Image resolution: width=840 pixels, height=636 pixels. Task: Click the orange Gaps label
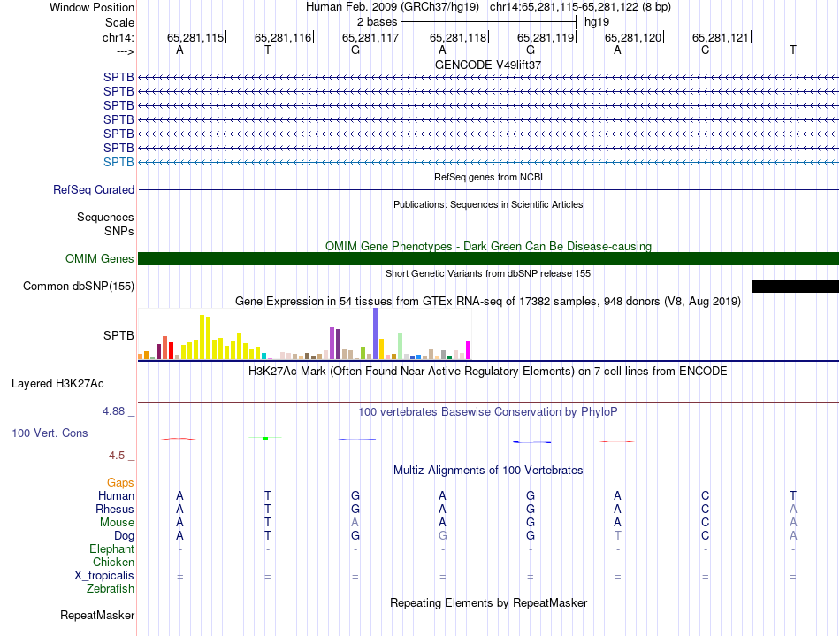click(120, 483)
